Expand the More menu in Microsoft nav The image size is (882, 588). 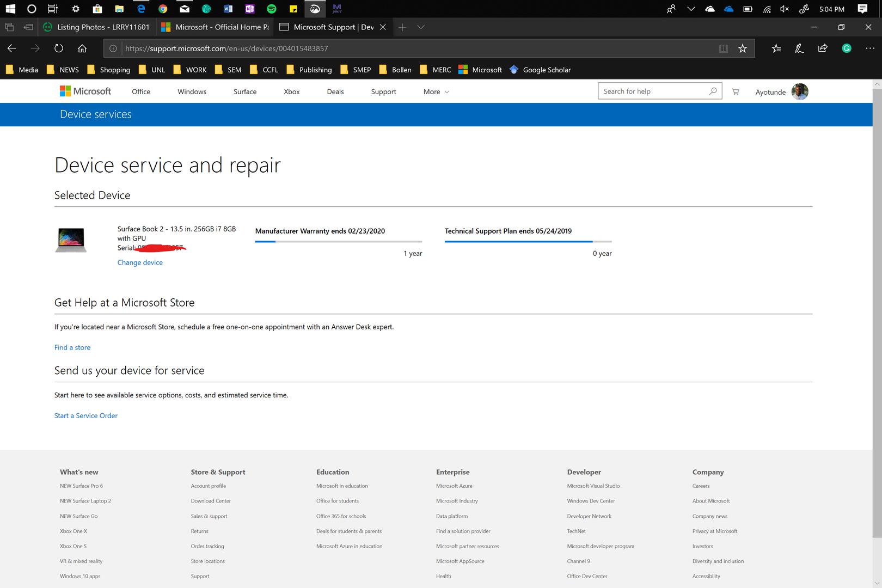[x=436, y=91]
